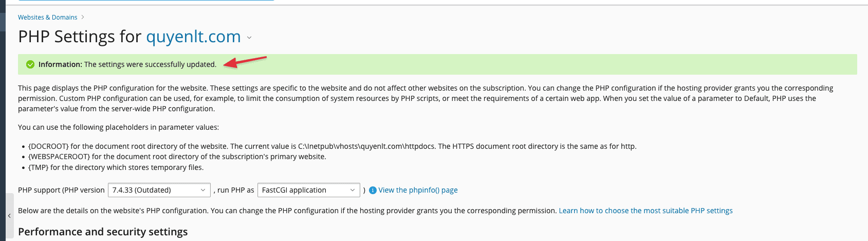Open the Websites & Domains breadcrumb link
The image size is (868, 241).
point(47,18)
